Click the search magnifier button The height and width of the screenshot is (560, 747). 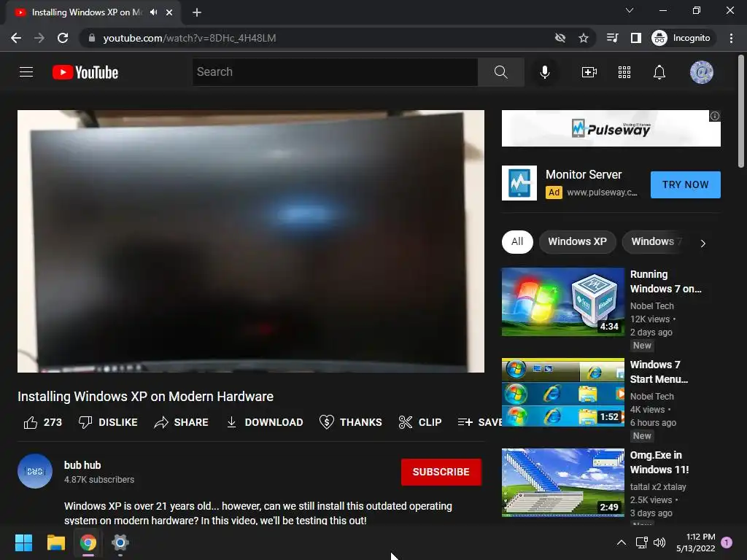500,72
